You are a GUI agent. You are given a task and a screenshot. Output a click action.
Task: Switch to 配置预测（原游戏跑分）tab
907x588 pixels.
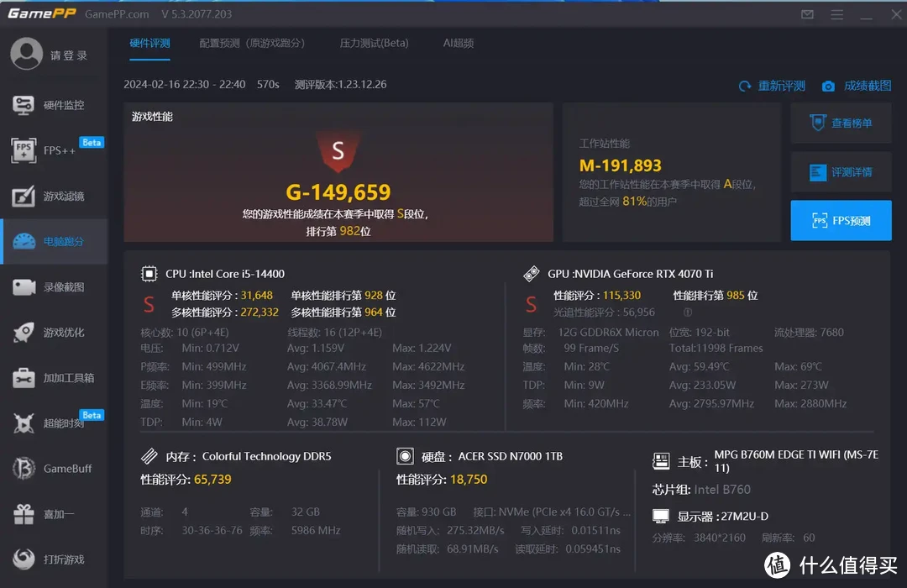click(252, 44)
